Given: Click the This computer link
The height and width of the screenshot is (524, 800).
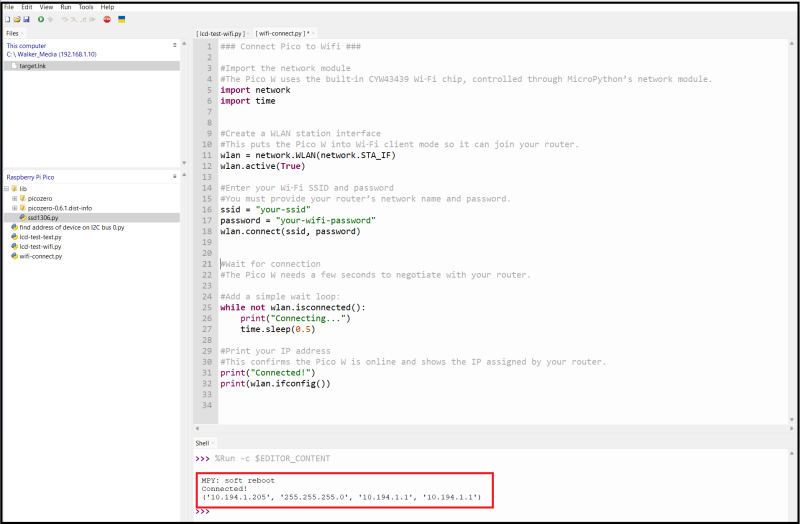Looking at the screenshot, I should (26, 46).
